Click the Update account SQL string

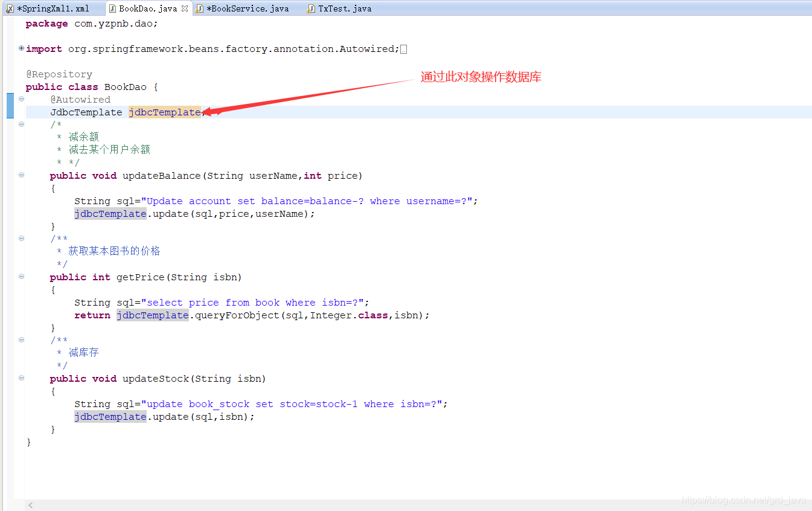[310, 201]
